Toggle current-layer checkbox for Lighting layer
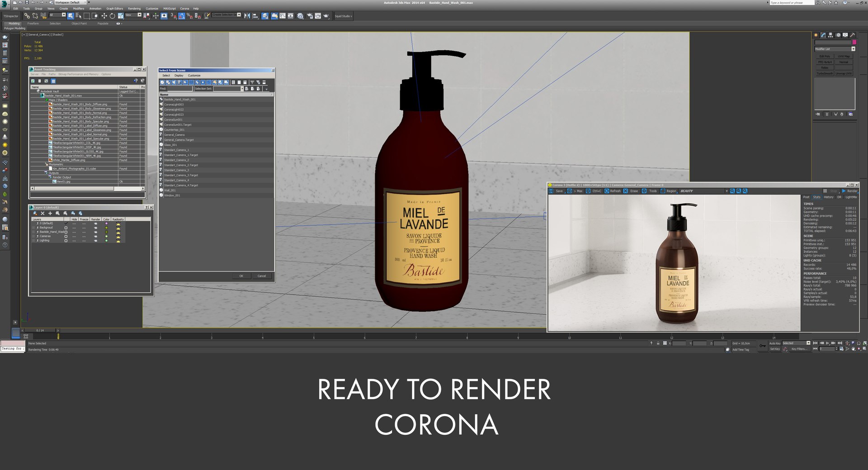The height and width of the screenshot is (470, 868). point(66,241)
